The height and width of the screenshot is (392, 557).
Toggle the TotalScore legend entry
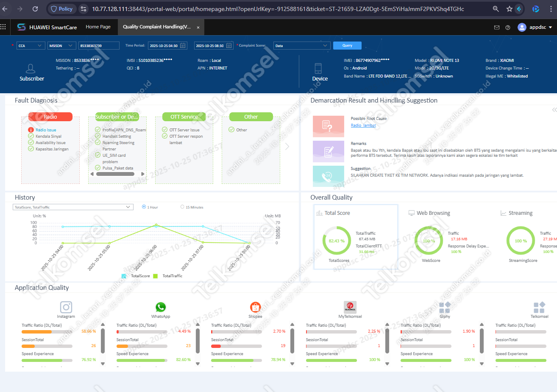point(136,276)
